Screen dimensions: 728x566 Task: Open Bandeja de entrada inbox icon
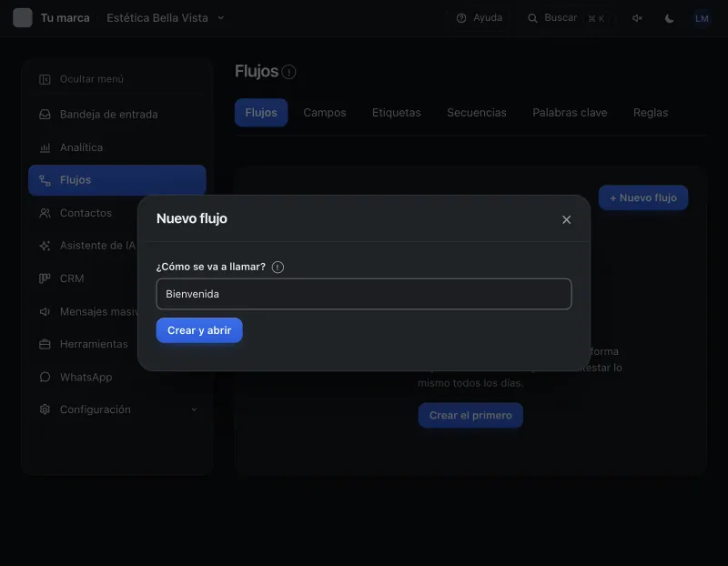(45, 115)
